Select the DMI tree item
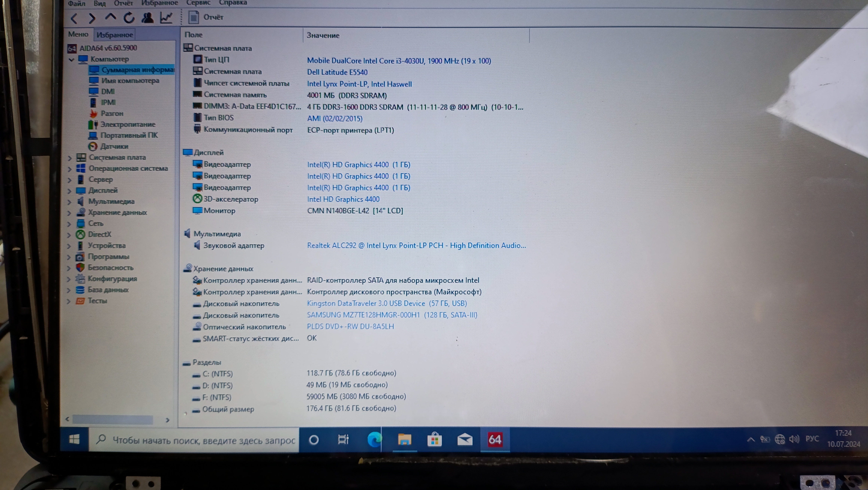The image size is (868, 490). 102,91
